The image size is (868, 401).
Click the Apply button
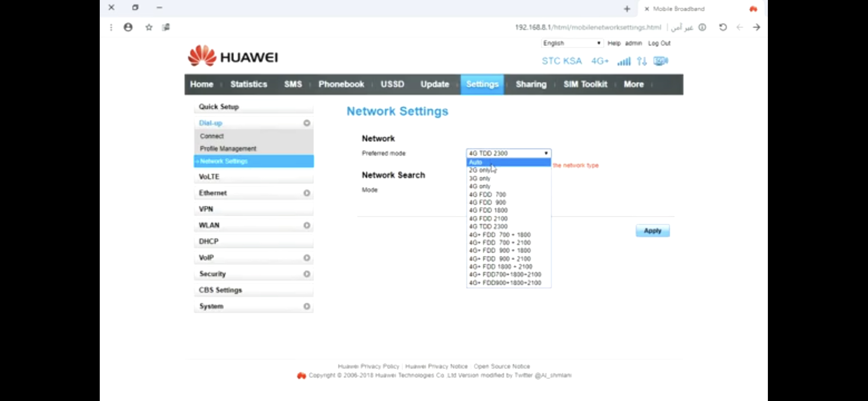pyautogui.click(x=652, y=231)
